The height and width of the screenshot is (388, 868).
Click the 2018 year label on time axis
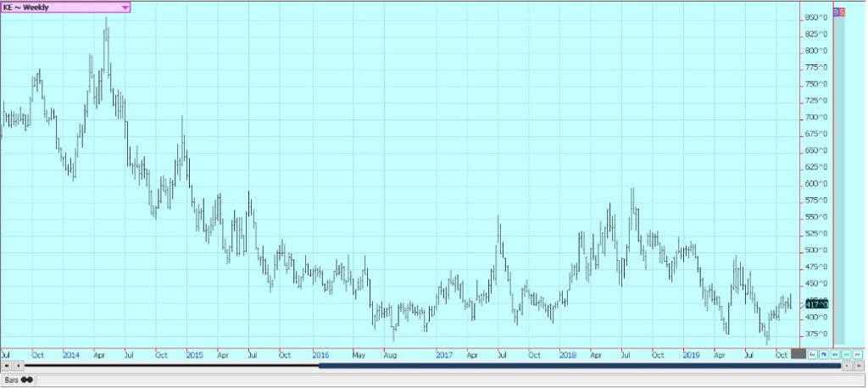(567, 354)
